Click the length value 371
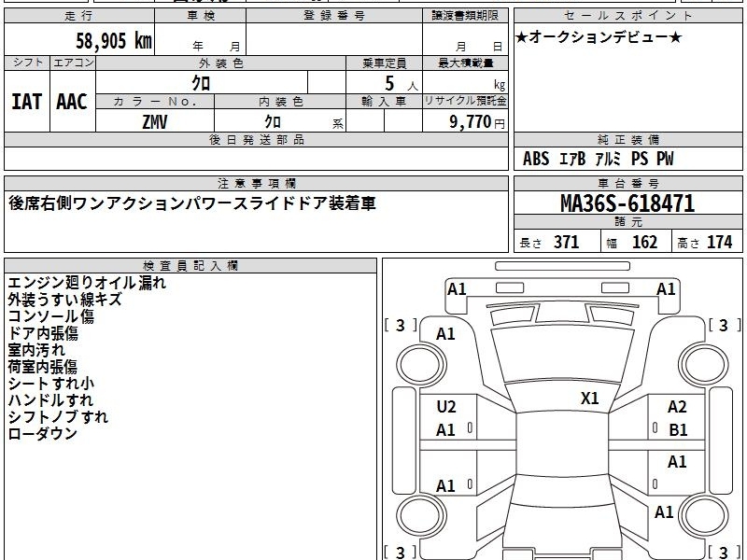This screenshot has height=560, width=747. click(x=567, y=242)
